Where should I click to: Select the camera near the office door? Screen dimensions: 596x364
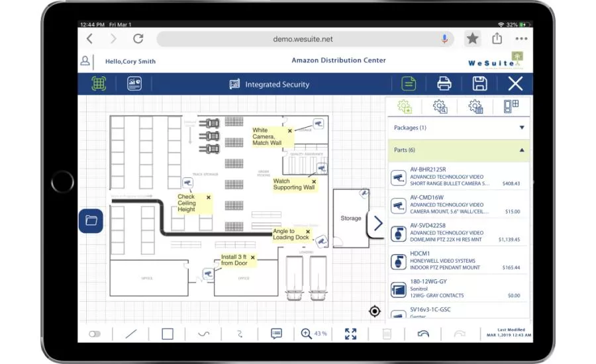[x=208, y=273]
